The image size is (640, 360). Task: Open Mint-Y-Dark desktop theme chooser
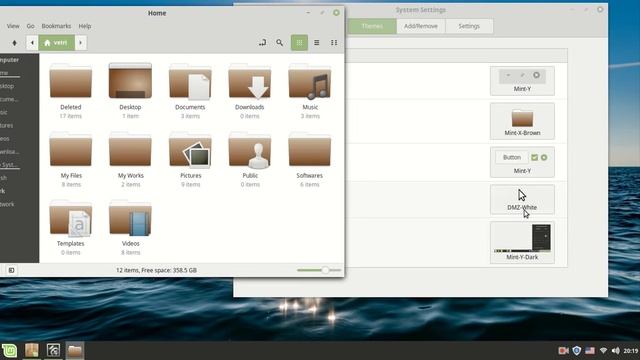click(522, 242)
